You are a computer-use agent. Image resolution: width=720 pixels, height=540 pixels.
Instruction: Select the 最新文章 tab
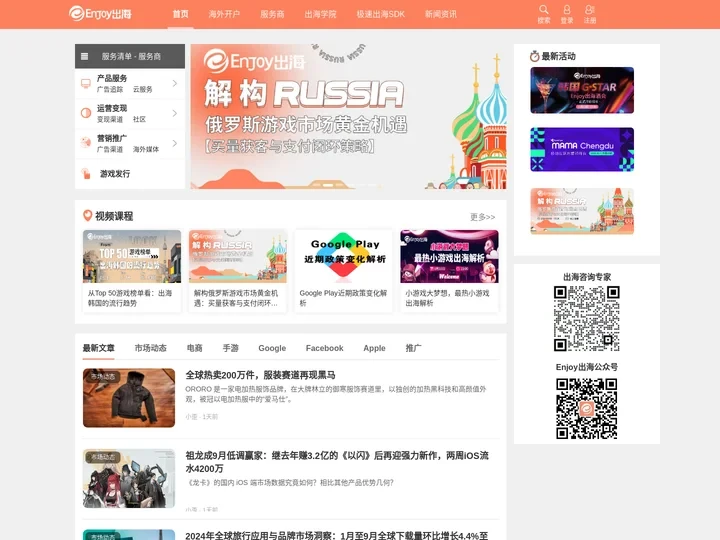click(99, 348)
